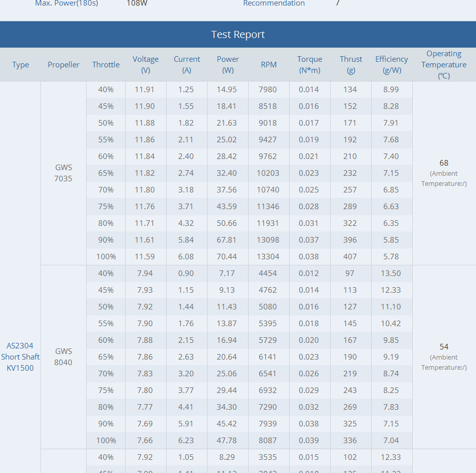Click the 54 operating temperature value

[x=444, y=347]
